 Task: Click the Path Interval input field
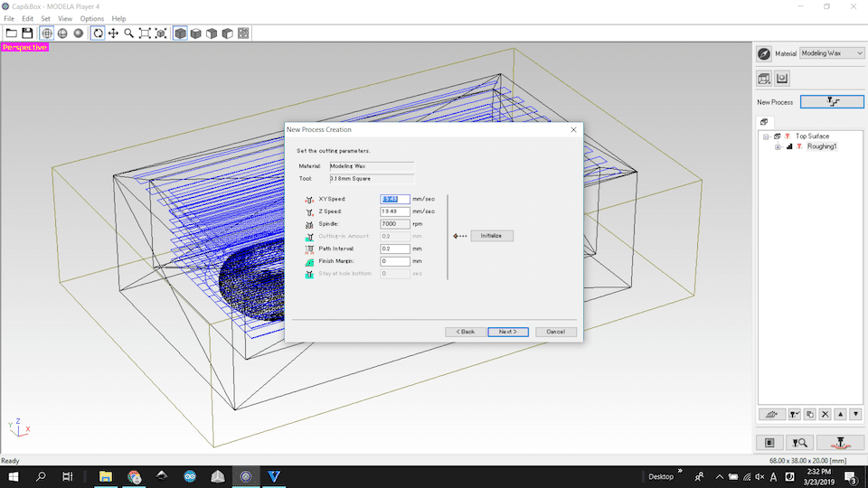[395, 249]
